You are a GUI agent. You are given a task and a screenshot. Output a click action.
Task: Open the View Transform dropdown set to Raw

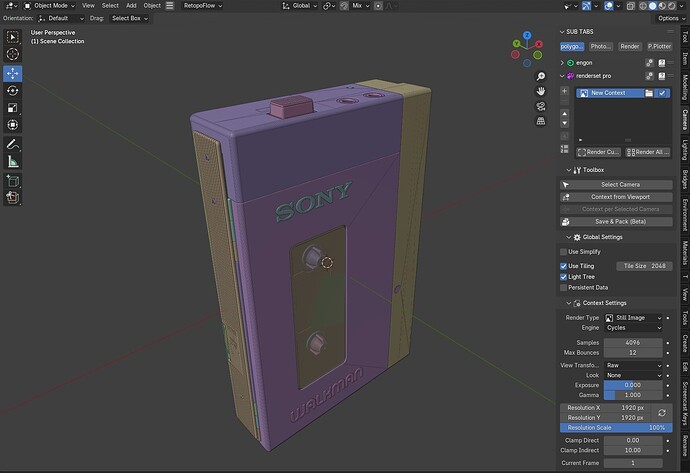click(633, 365)
